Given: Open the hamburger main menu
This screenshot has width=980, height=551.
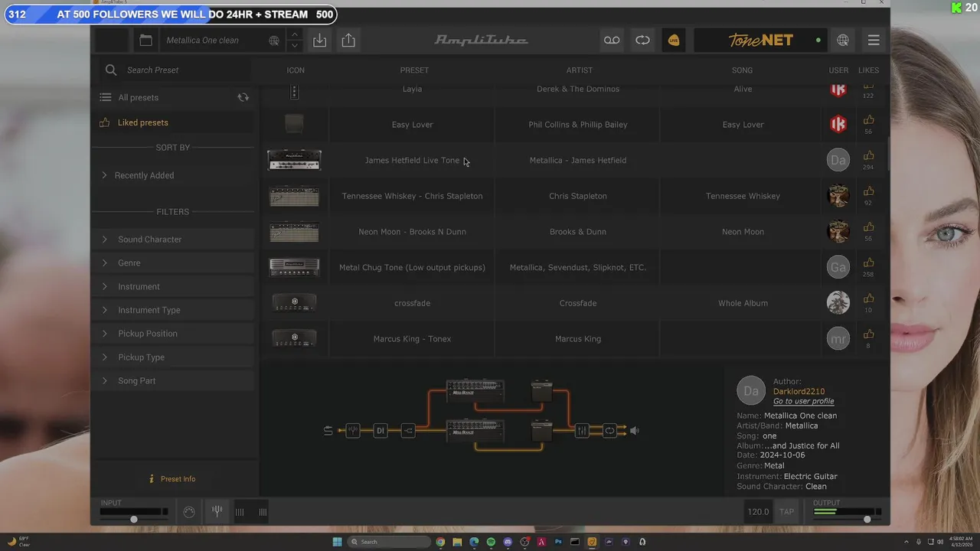Looking at the screenshot, I should click(x=874, y=41).
